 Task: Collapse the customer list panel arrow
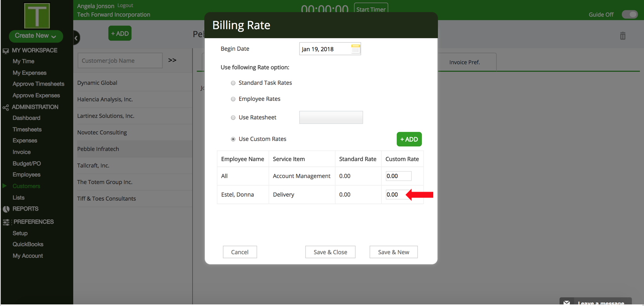(x=76, y=38)
